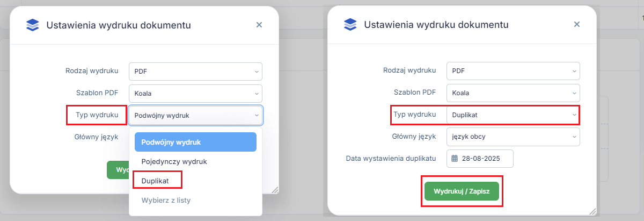
Task: Grab the resize handle of the left dialog
Action: pos(275,190)
